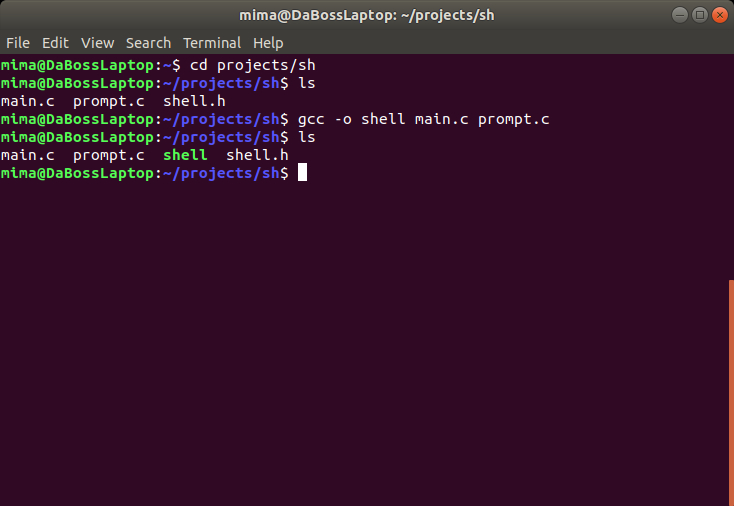Viewport: 734px width, 506px height.
Task: Open the Terminal menu
Action: coord(212,43)
